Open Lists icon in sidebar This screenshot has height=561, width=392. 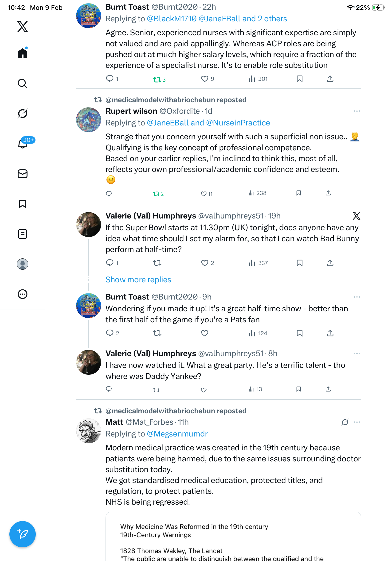[23, 234]
